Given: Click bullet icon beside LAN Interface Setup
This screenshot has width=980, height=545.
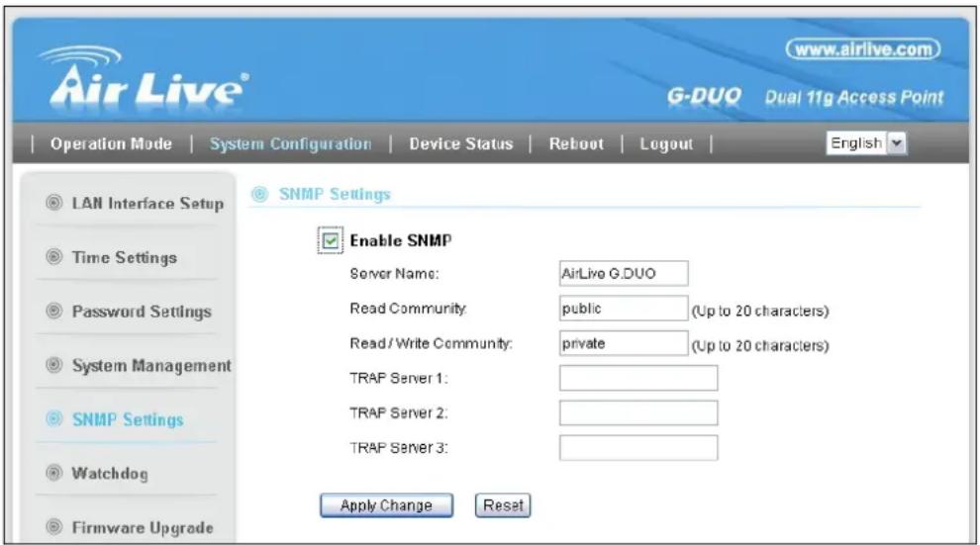Looking at the screenshot, I should [54, 202].
